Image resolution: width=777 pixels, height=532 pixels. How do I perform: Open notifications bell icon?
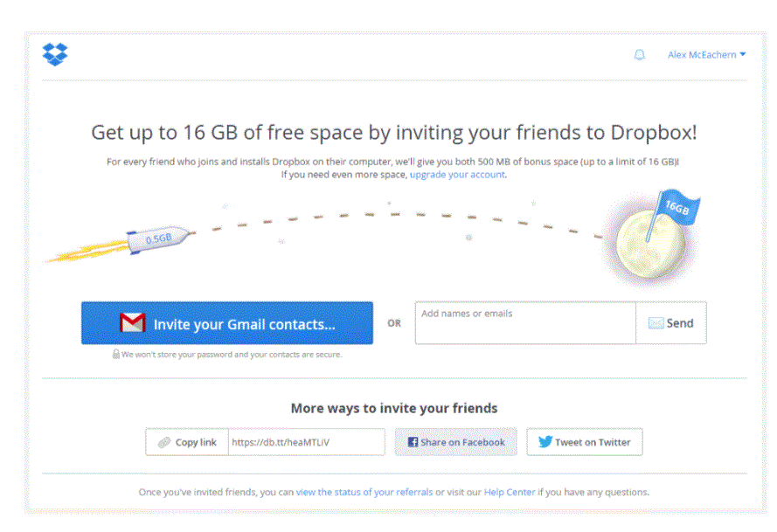click(639, 55)
